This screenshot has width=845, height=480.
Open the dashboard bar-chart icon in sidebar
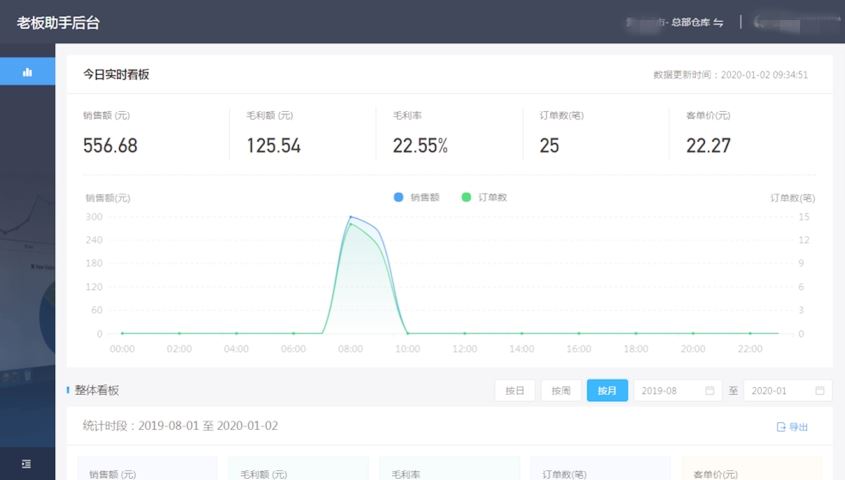(27, 72)
